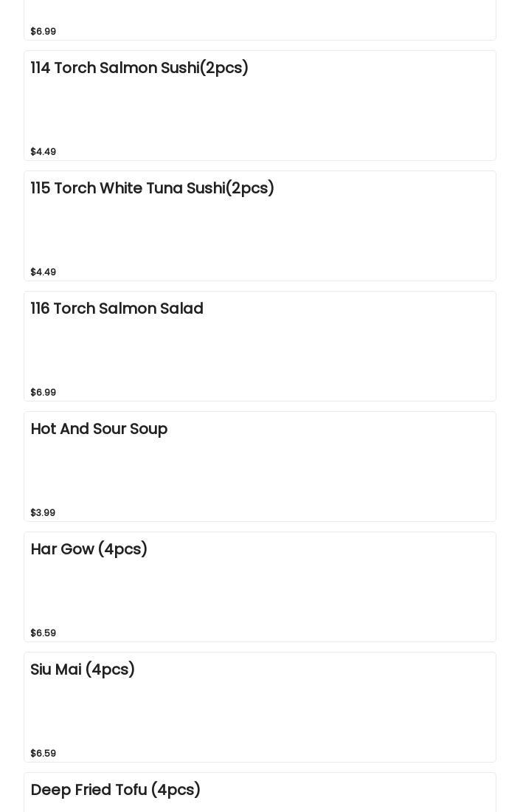Select the $6.59 price under Har Gow

pos(43,633)
